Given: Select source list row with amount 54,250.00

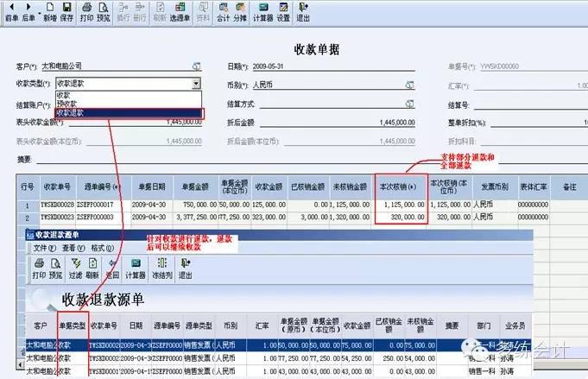Looking at the screenshot, I should 279,358.
